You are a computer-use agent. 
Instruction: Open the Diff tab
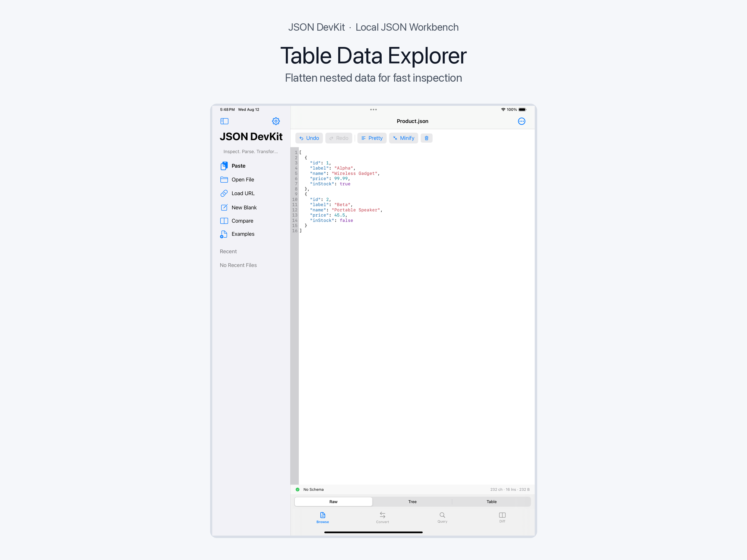coord(502,517)
